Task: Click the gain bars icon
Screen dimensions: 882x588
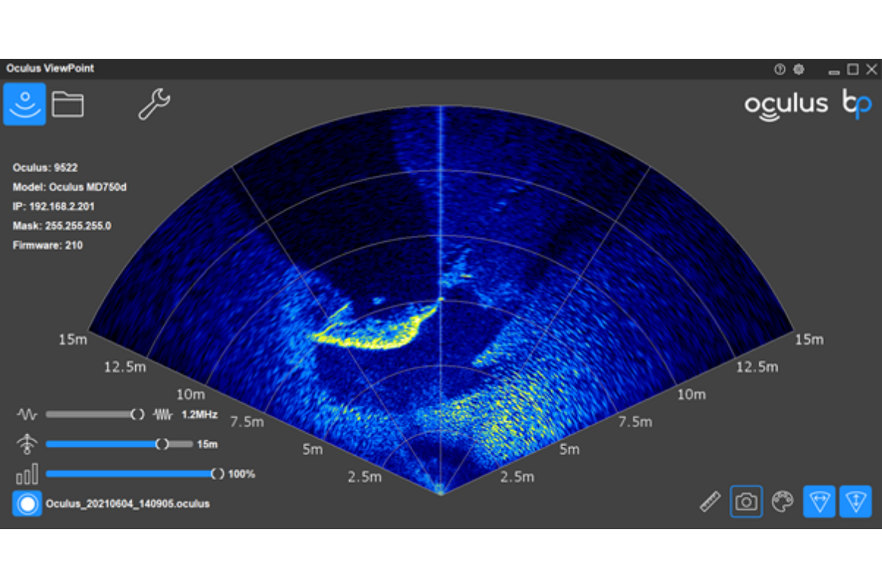Action: (28, 474)
